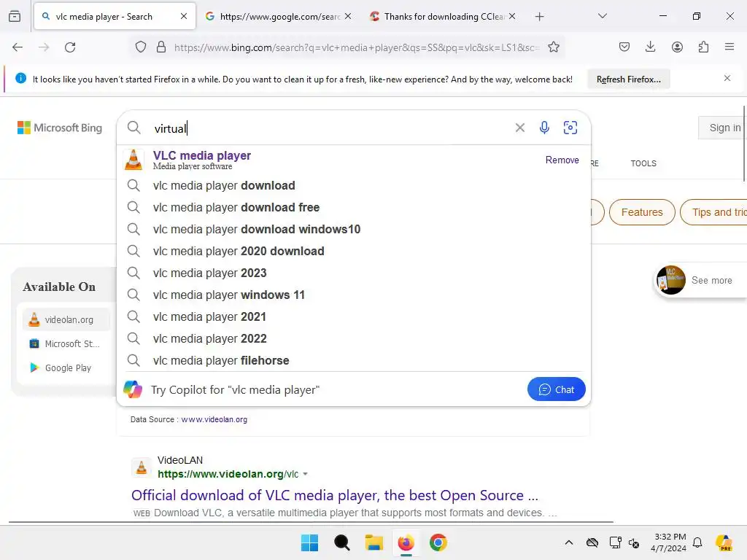Open extensions puzzle icon
The image size is (747, 560).
(x=703, y=47)
